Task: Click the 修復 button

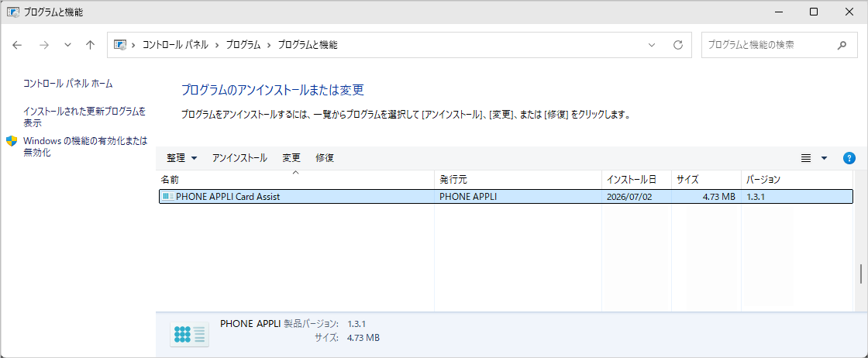Action: [325, 158]
